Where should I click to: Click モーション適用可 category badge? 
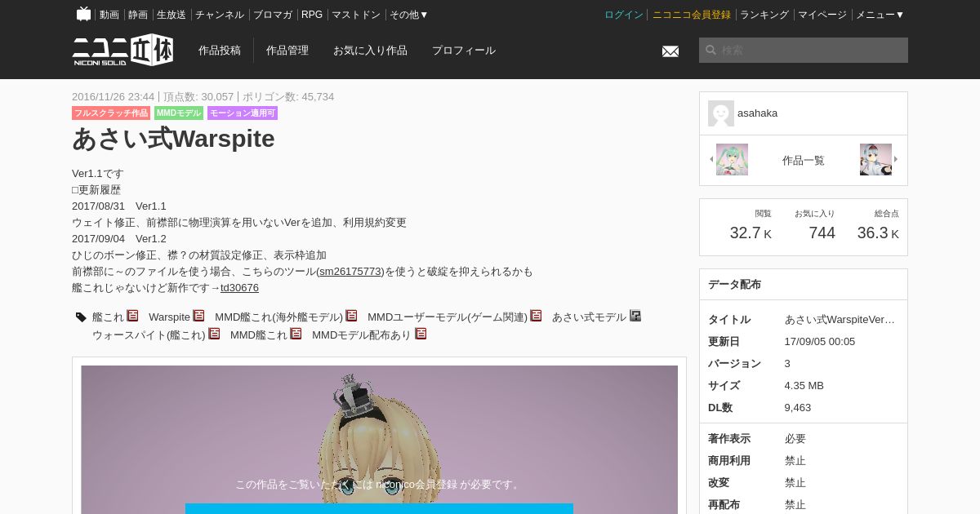click(x=243, y=113)
